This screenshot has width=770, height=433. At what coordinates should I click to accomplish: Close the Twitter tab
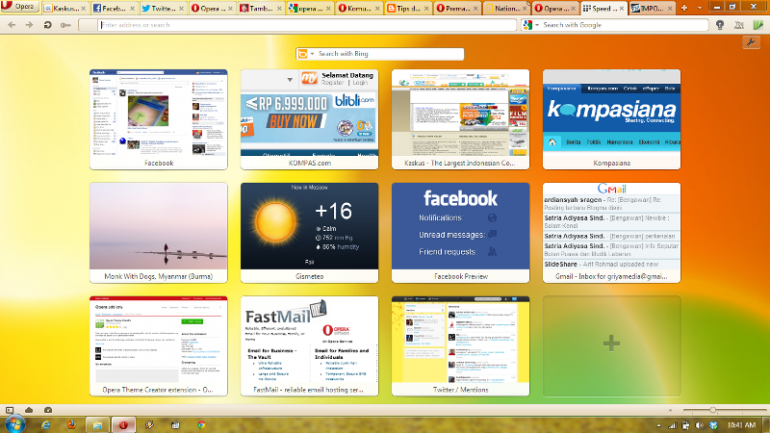tap(181, 8)
